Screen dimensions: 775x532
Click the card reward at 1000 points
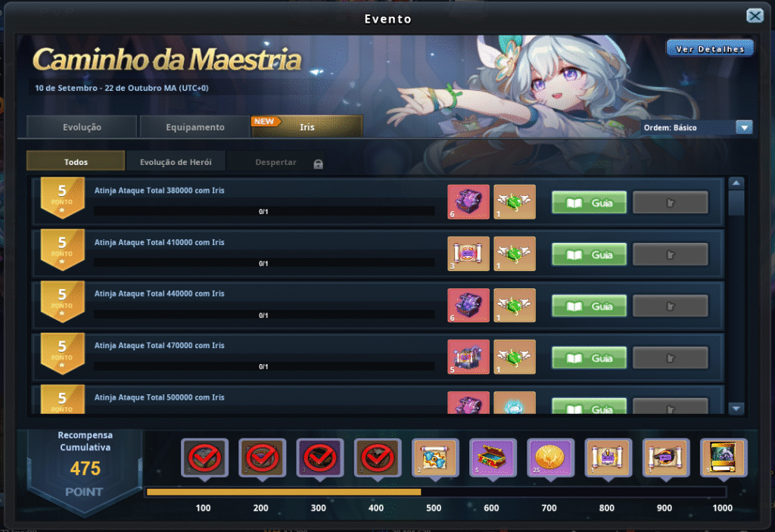click(x=724, y=457)
